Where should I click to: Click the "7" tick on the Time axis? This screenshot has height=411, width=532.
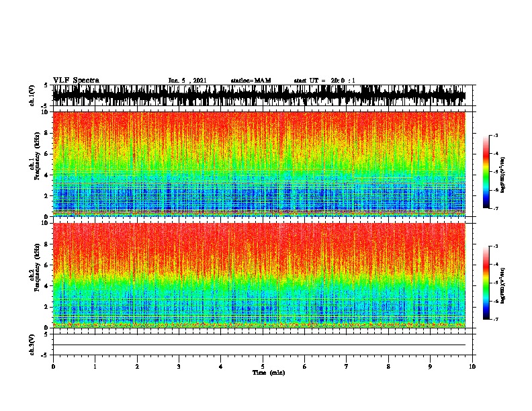347,367
